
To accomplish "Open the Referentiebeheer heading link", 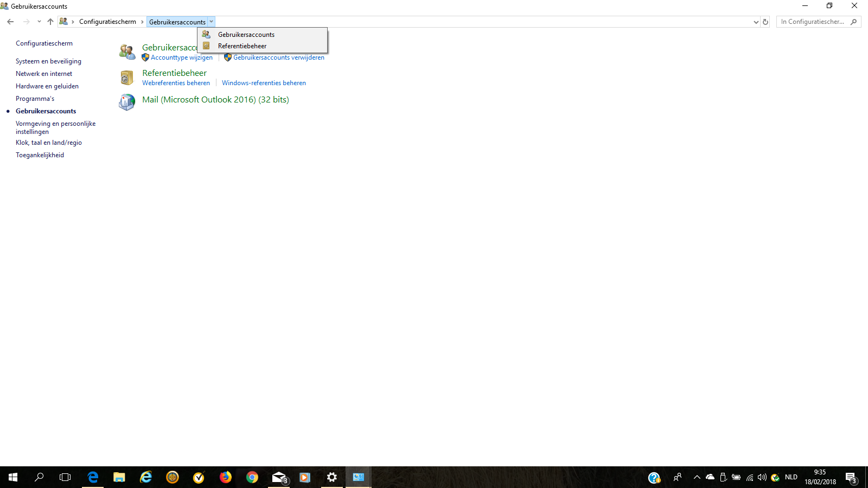I will [x=174, y=73].
